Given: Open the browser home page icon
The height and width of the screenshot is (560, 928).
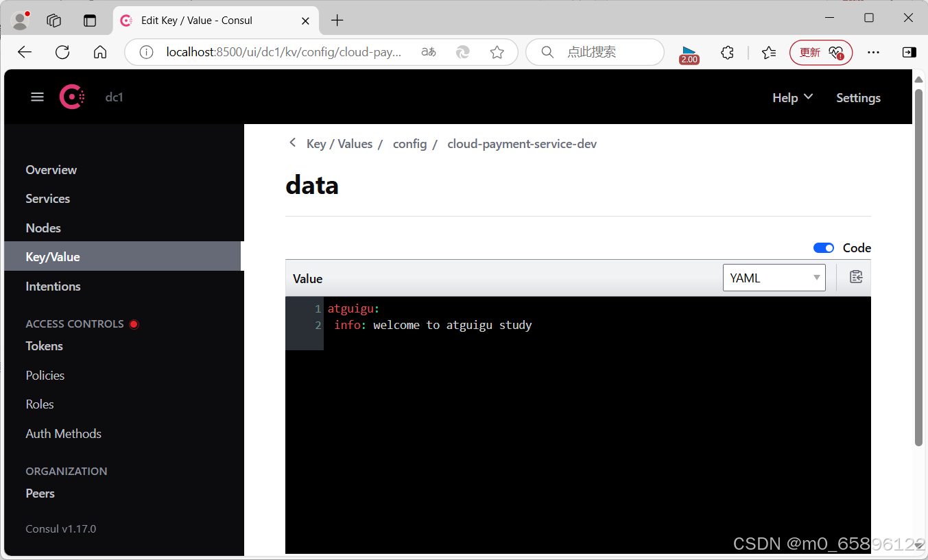Looking at the screenshot, I should (x=100, y=52).
